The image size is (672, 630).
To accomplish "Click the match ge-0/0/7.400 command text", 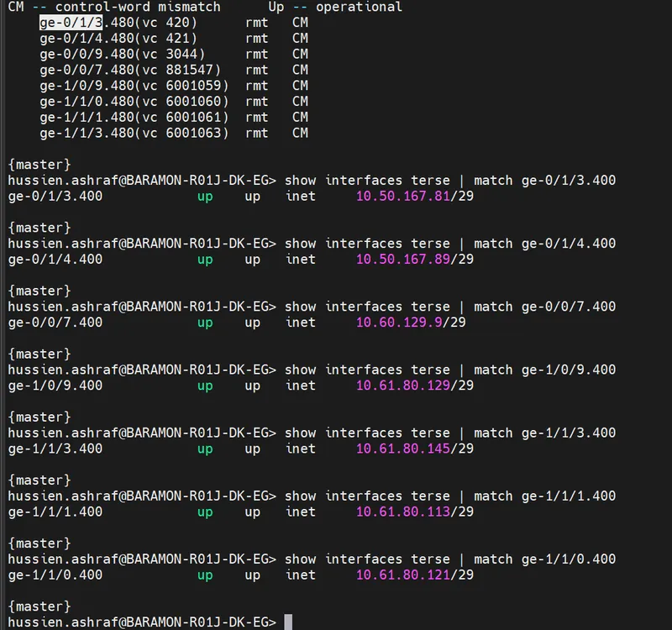I will coord(544,307).
